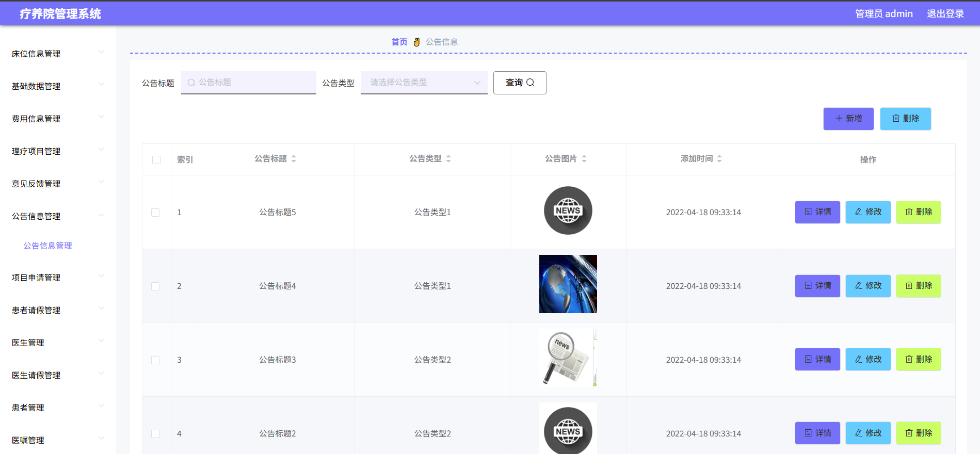Click the search icon in the 查询 button
Viewport: 980px width, 454px height.
click(x=530, y=83)
